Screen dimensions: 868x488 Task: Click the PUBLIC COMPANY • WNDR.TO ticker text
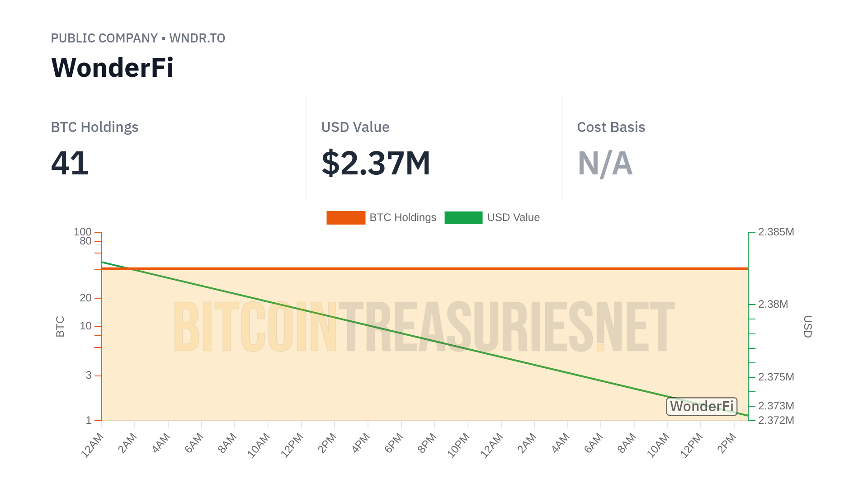point(138,38)
